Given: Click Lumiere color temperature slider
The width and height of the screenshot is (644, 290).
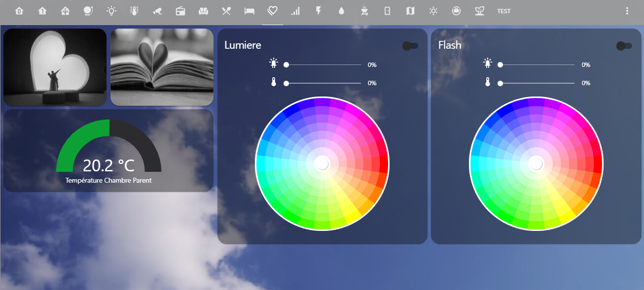Looking at the screenshot, I should click(x=323, y=83).
